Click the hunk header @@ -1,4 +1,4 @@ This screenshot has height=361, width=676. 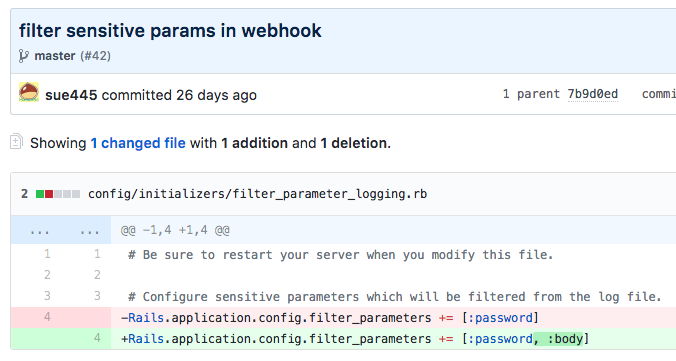pos(175,230)
